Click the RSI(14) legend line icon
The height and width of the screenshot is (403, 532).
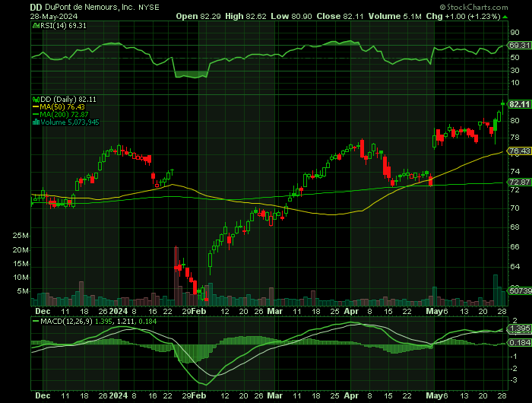pos(36,25)
